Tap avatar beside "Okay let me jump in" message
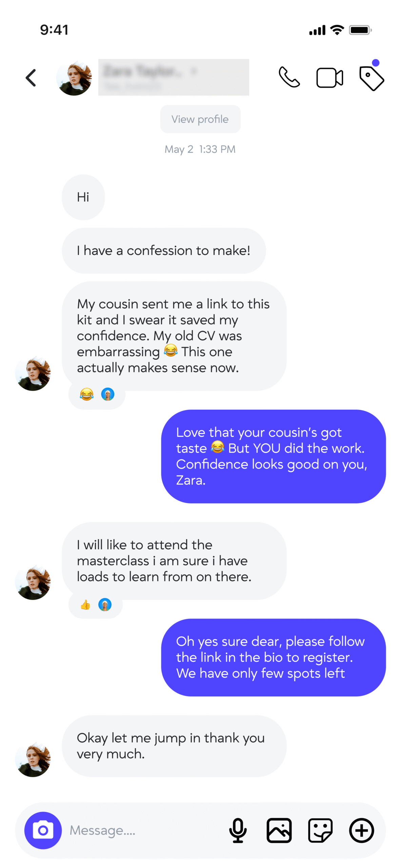Image resolution: width=401 pixels, height=868 pixels. coord(33,759)
